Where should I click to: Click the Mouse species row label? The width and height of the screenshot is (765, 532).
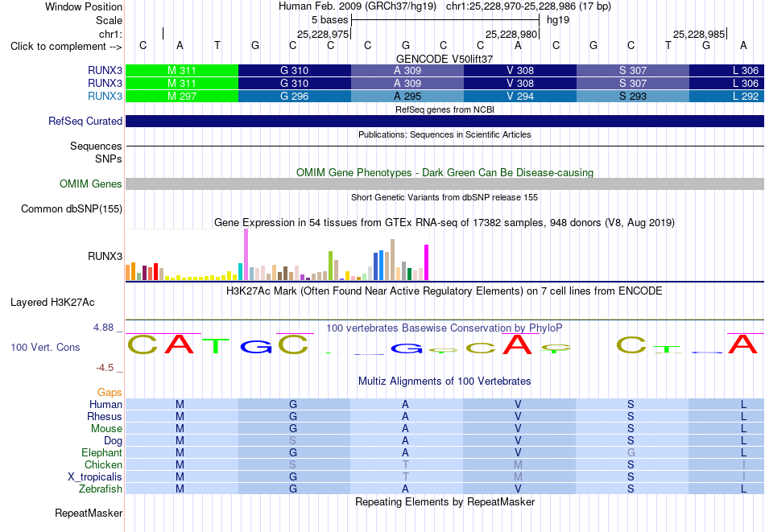point(106,429)
